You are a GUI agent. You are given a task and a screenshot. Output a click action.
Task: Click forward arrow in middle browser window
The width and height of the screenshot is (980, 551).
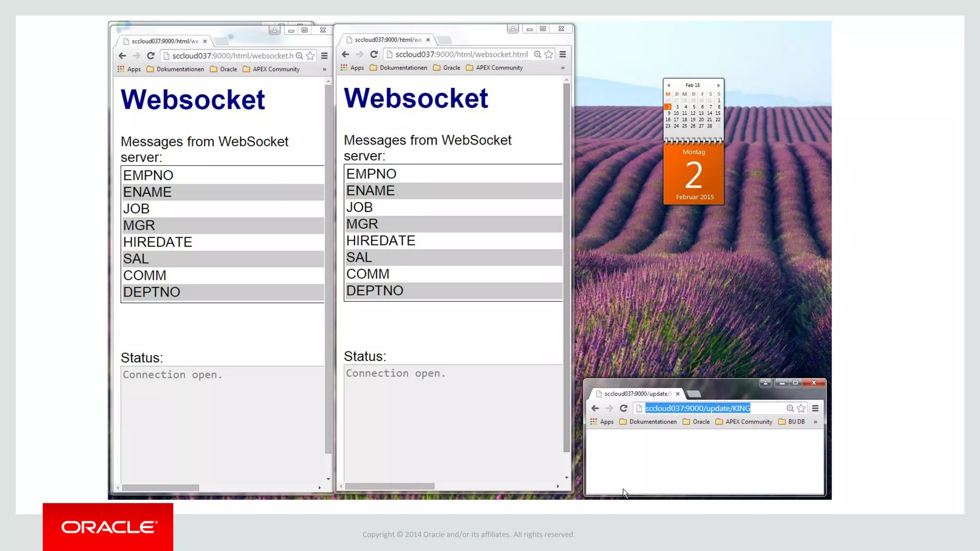[x=359, y=54]
